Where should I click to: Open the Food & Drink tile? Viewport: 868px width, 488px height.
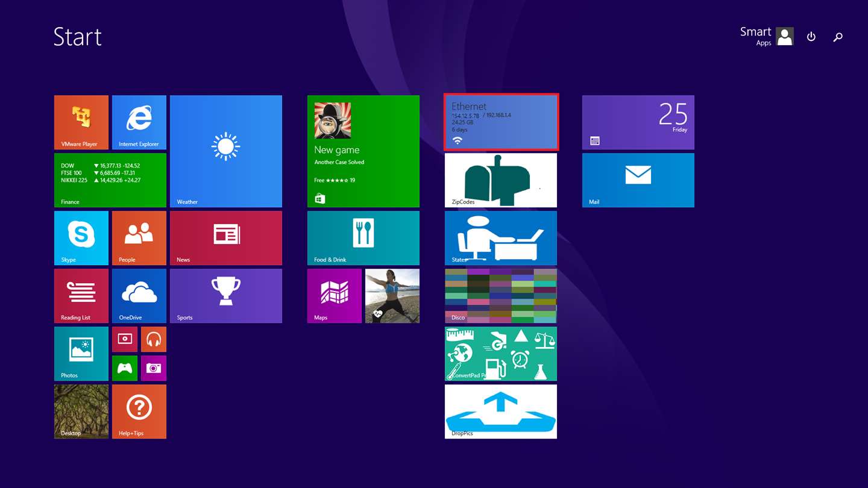pos(363,238)
